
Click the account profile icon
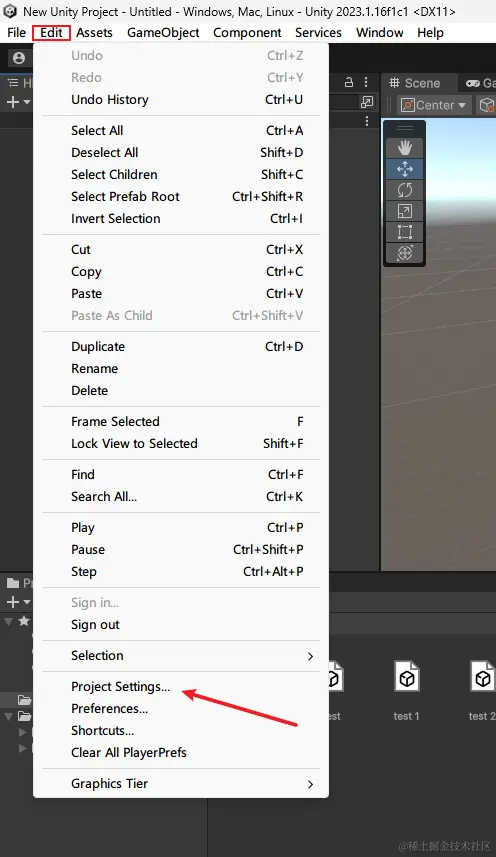pyautogui.click(x=19, y=58)
